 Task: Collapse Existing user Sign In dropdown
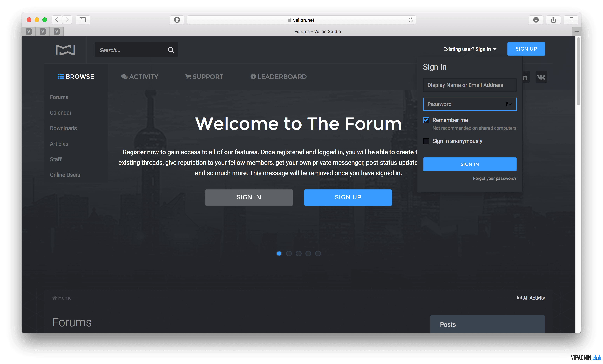[470, 49]
